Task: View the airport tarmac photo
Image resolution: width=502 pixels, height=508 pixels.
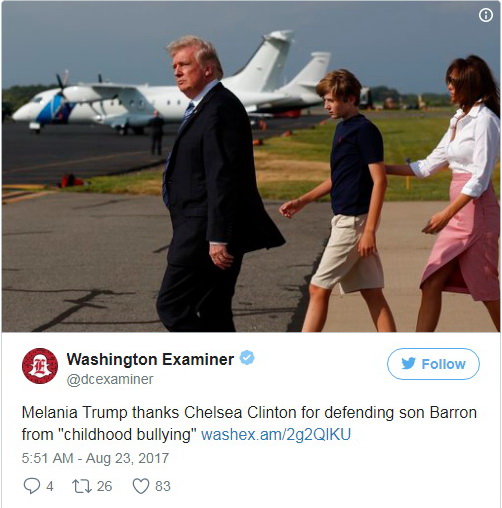Action: (251, 167)
